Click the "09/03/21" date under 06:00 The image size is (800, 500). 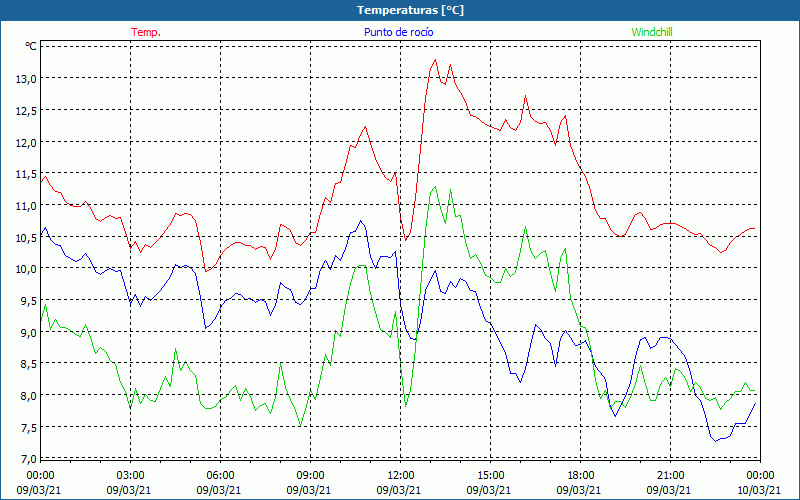[x=218, y=490]
